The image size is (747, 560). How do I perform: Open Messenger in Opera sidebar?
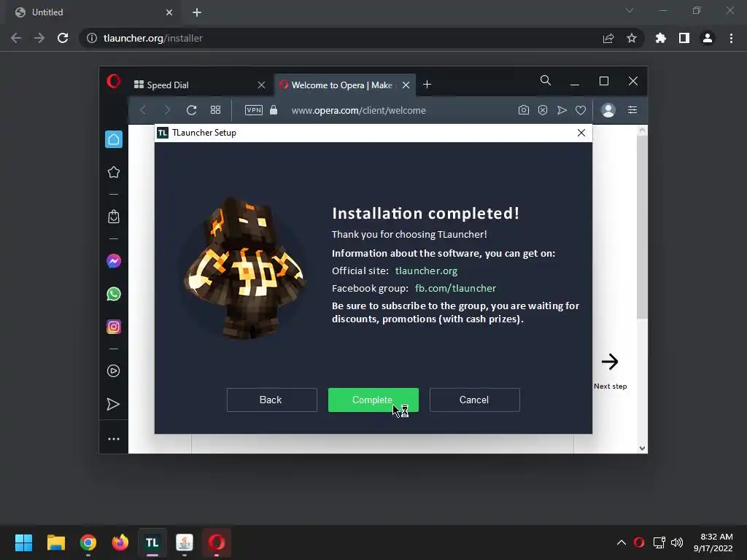(113, 261)
